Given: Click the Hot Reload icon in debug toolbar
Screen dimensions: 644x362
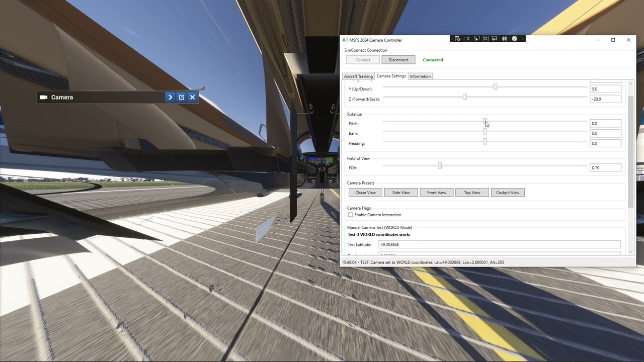Looking at the screenshot, I should click(505, 39).
